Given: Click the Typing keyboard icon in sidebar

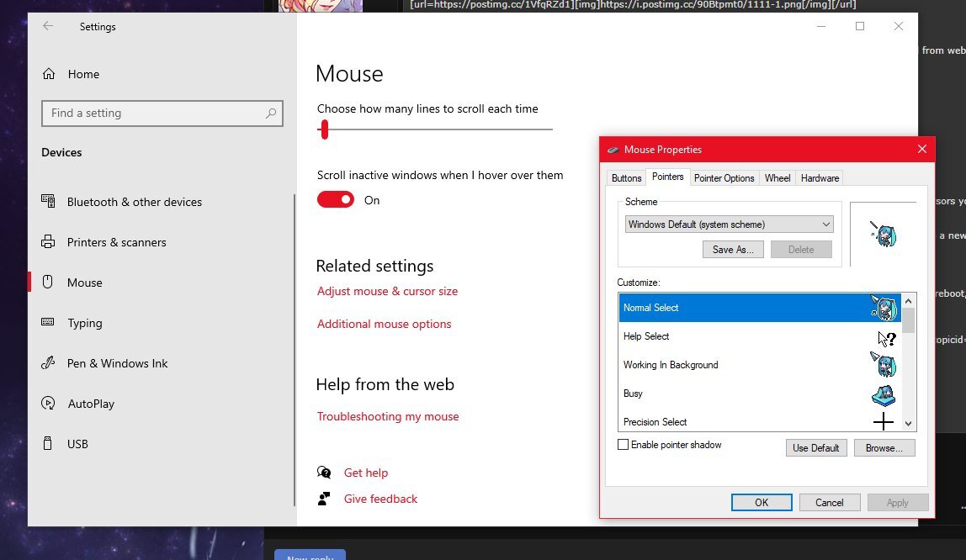Looking at the screenshot, I should tap(46, 323).
